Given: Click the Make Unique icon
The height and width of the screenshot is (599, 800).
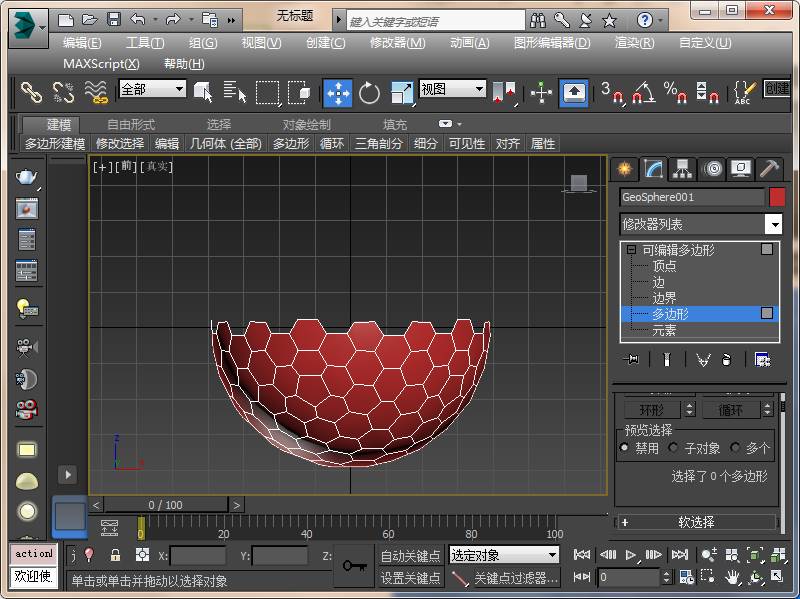Looking at the screenshot, I should coord(703,360).
